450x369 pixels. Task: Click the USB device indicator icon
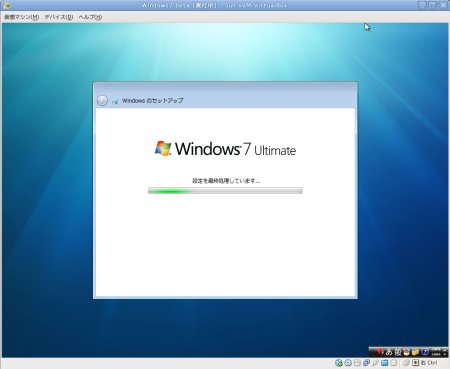click(x=376, y=363)
